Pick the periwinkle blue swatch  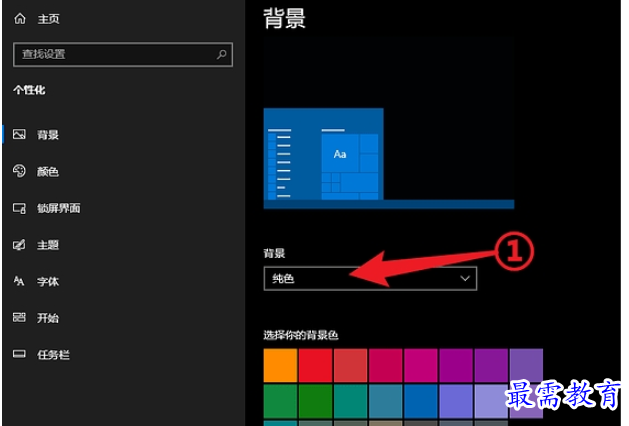pos(456,401)
